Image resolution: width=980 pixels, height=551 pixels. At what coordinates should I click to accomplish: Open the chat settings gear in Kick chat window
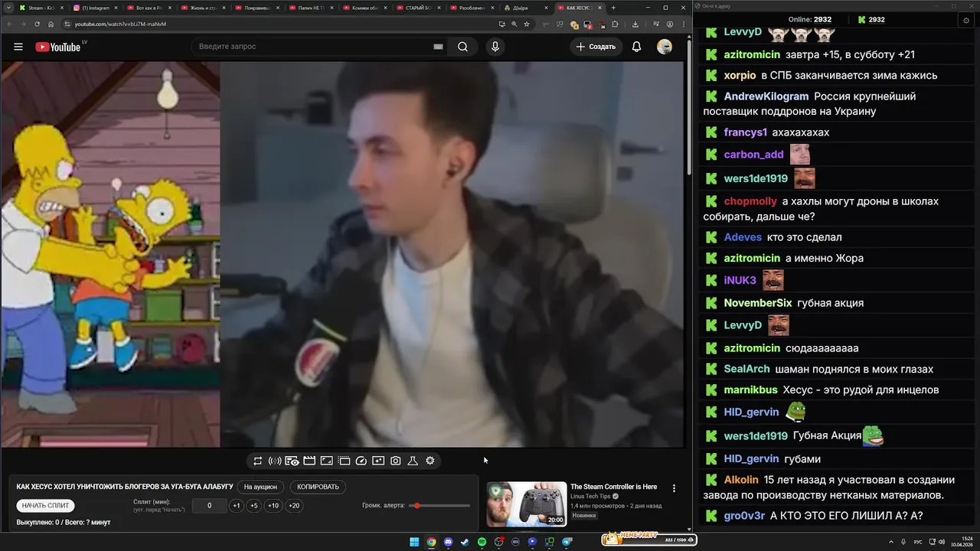(x=965, y=20)
